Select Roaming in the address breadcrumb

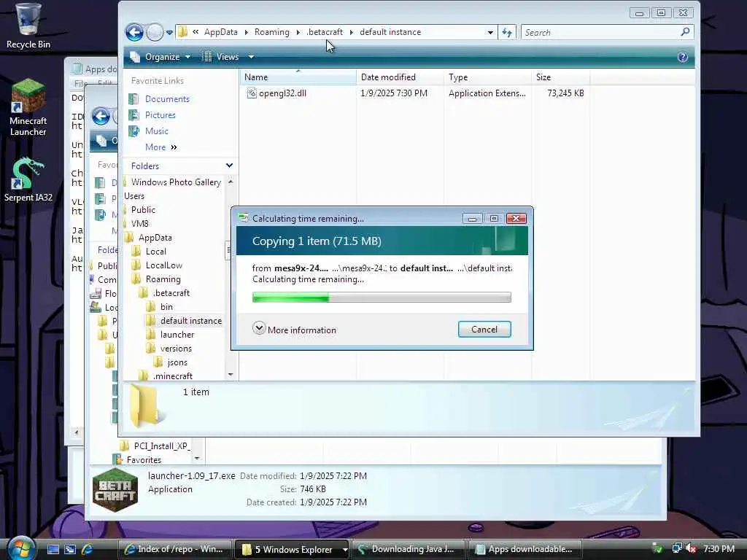(x=271, y=32)
